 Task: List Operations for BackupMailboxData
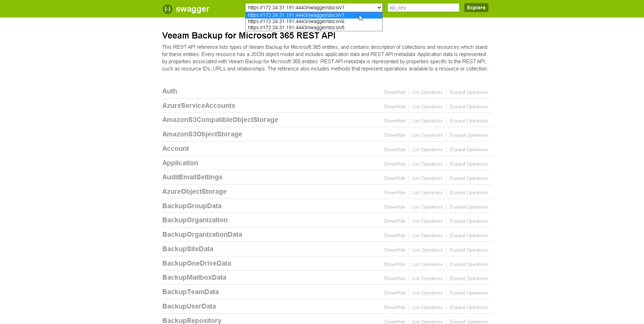coord(427,279)
